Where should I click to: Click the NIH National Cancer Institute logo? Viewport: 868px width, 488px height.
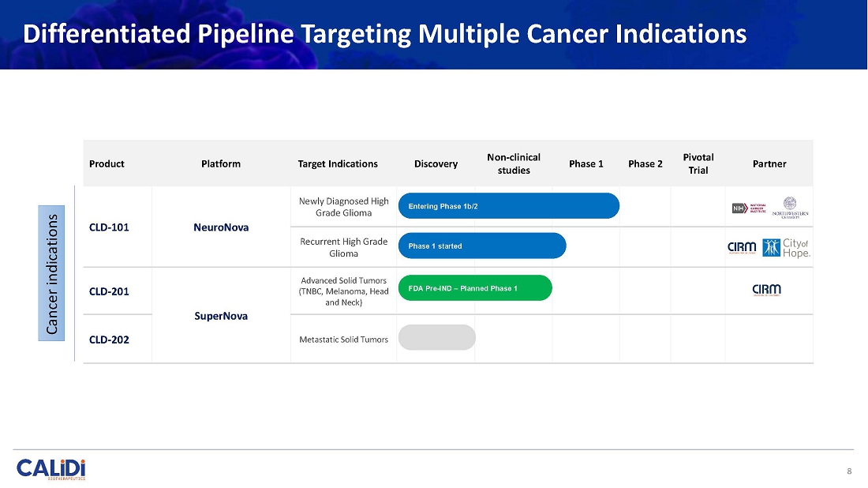point(750,208)
